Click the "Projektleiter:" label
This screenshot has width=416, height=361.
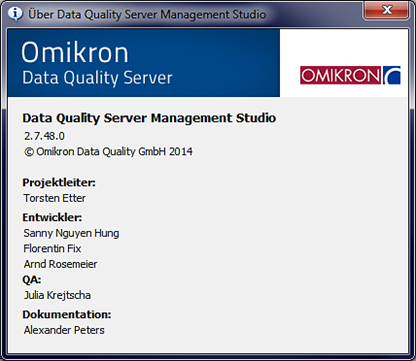59,183
